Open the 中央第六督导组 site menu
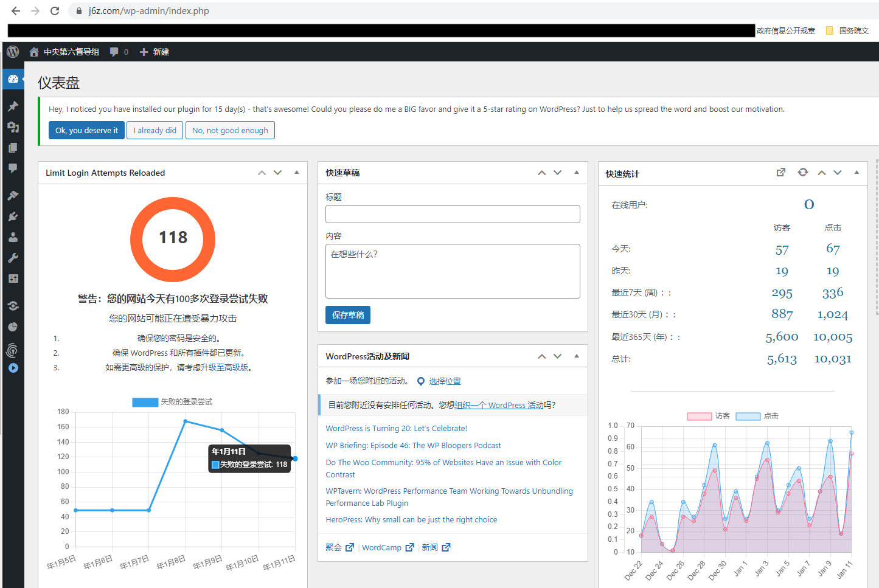 click(71, 52)
